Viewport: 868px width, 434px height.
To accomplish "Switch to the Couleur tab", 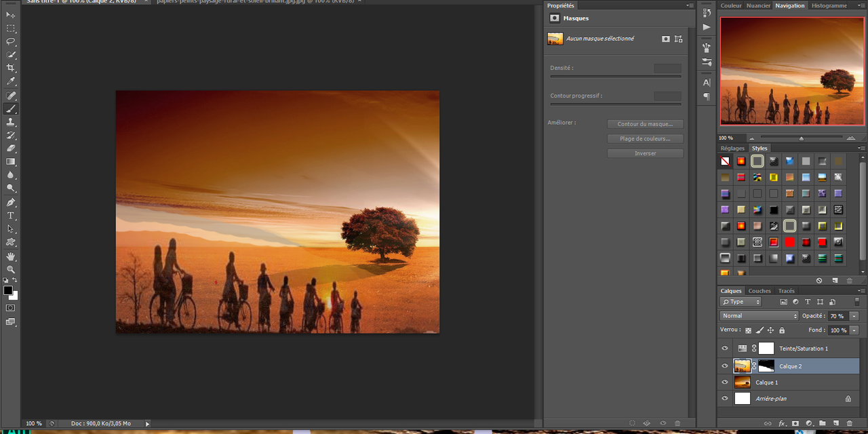I will click(731, 5).
